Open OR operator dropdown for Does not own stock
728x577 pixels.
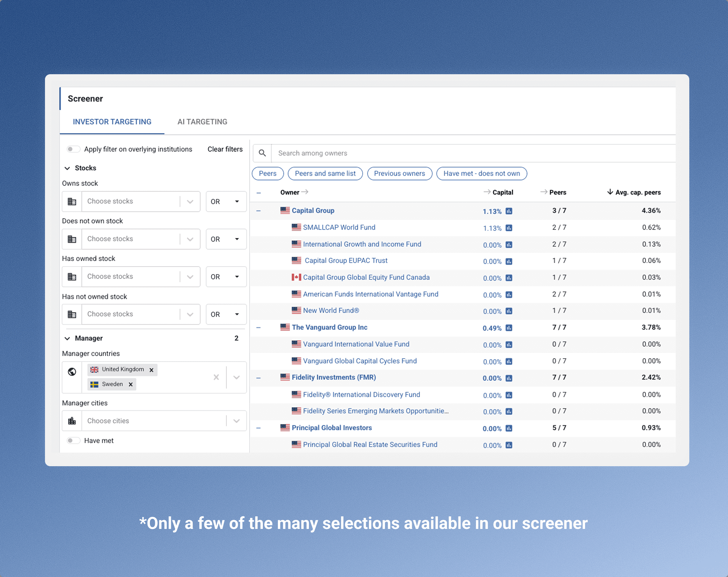[226, 239]
